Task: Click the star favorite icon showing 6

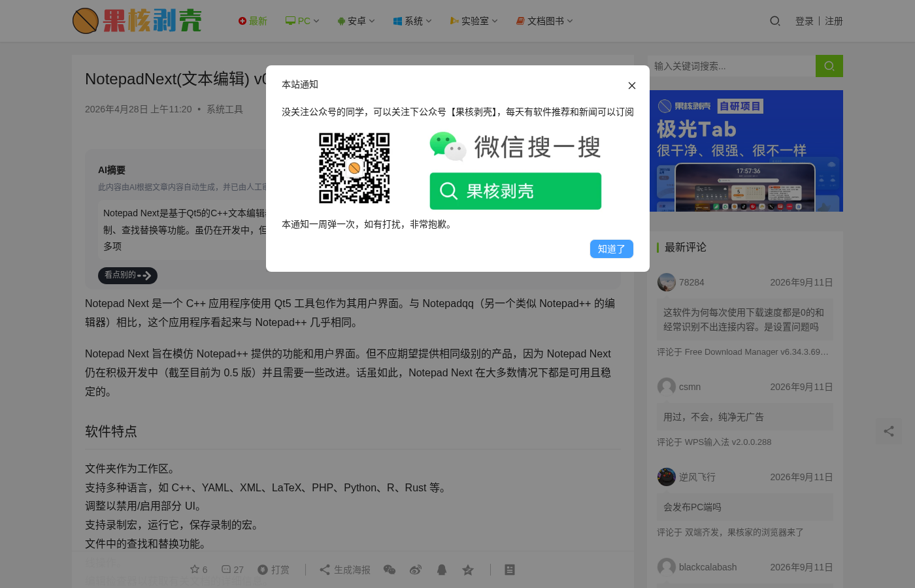Action: [199, 570]
